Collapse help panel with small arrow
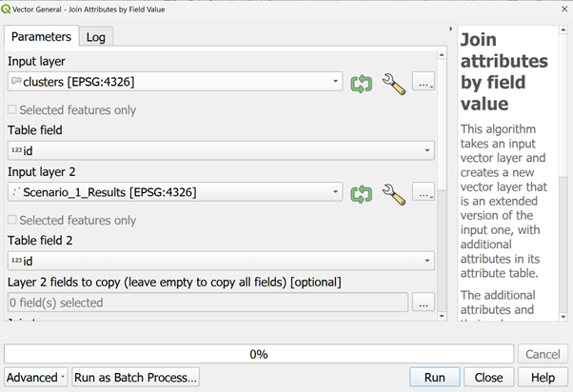This screenshot has height=392, width=573. (450, 29)
